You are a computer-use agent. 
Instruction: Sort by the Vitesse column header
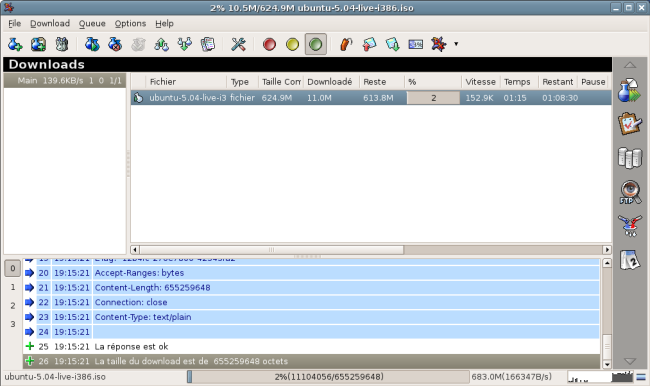481,82
